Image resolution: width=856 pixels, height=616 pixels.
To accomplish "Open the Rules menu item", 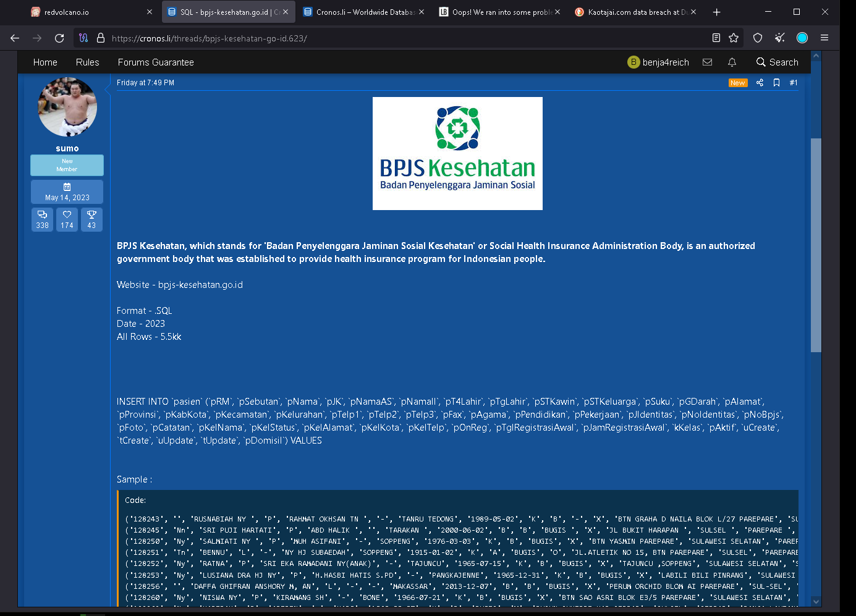I will (87, 62).
